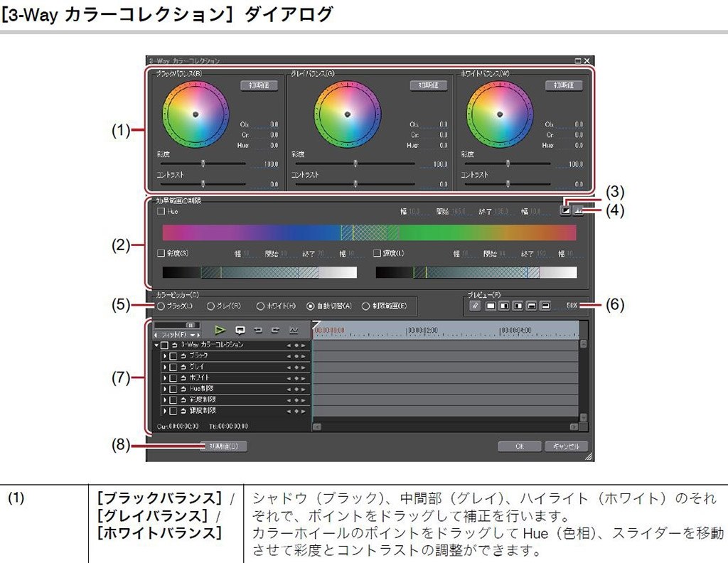The width and height of the screenshot is (728, 563).
Task: Click the add keyframe icon on the グレイ track
Action: coord(296,367)
